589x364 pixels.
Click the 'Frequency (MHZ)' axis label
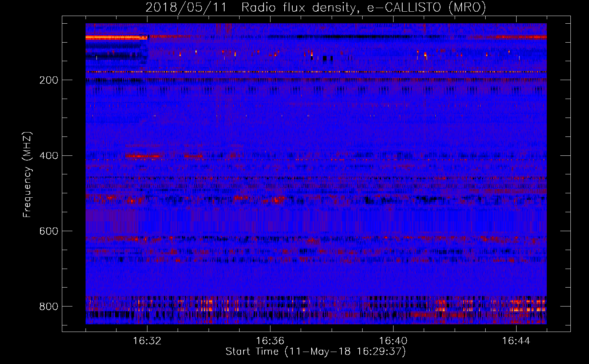tap(27, 174)
